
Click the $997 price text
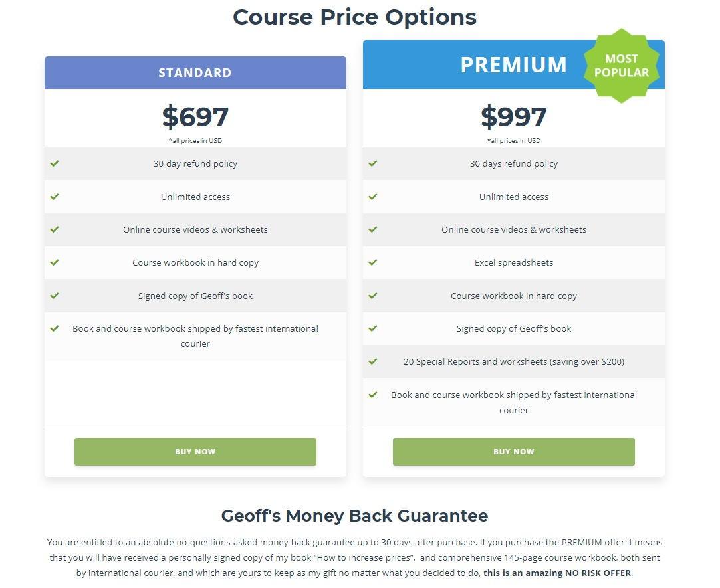(x=513, y=117)
